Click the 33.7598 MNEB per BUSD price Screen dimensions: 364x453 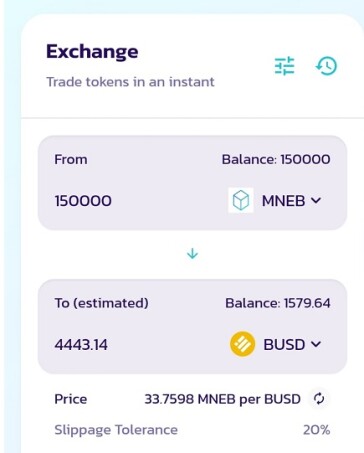point(222,399)
